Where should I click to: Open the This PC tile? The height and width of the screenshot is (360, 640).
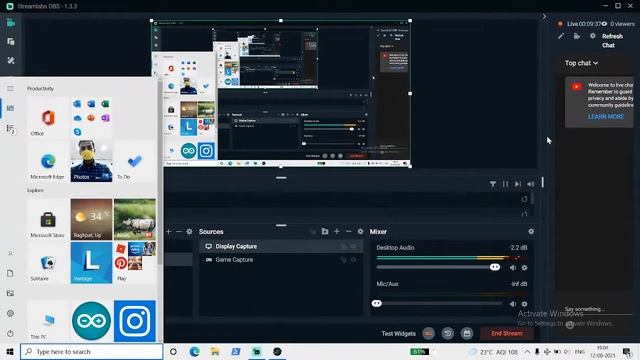click(48, 321)
